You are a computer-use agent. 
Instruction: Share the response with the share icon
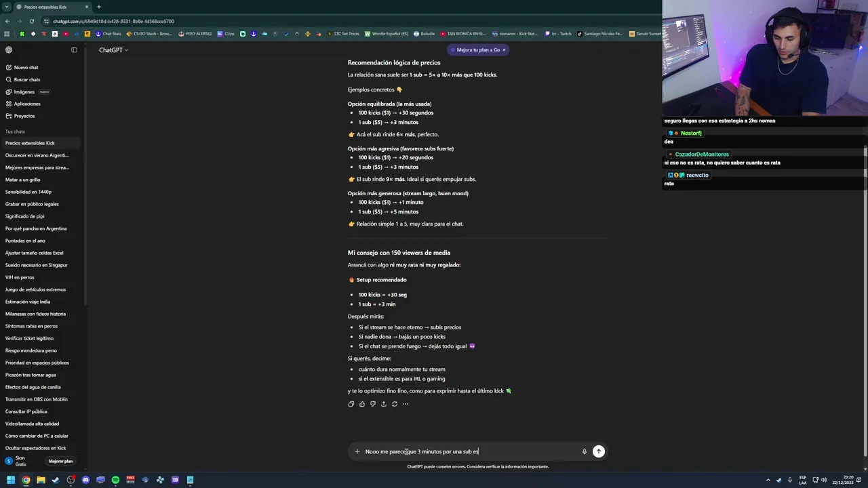[383, 404]
